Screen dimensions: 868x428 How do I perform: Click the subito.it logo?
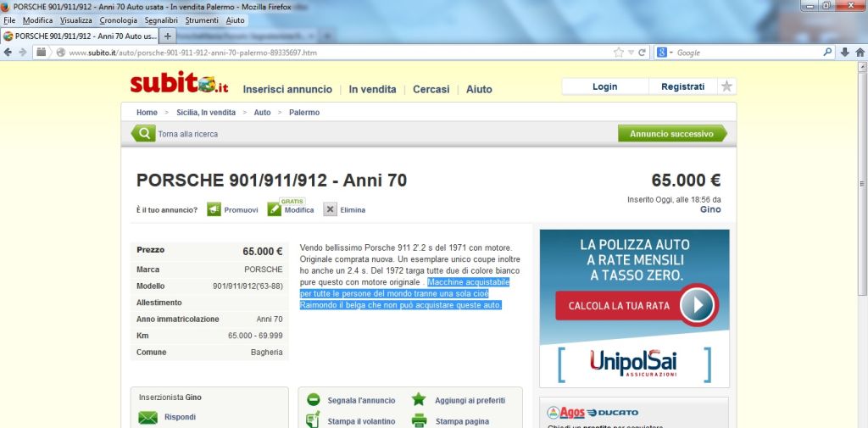[180, 84]
